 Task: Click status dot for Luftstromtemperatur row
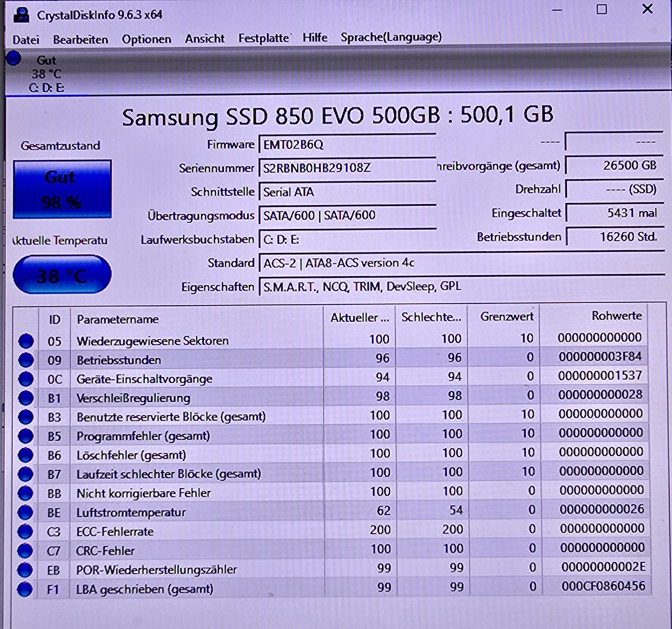tap(25, 512)
